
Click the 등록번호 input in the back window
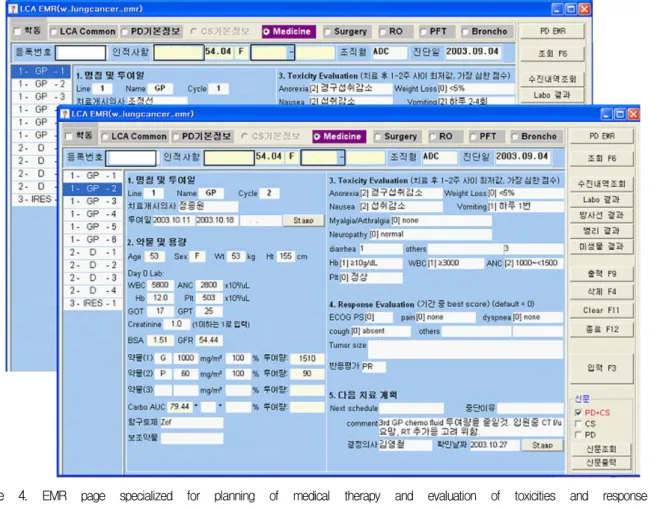point(80,53)
